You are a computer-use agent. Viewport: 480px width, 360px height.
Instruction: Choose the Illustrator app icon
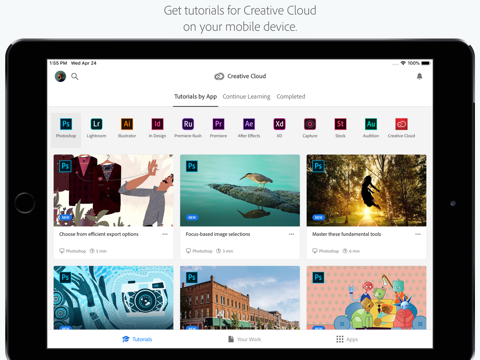coord(127,124)
